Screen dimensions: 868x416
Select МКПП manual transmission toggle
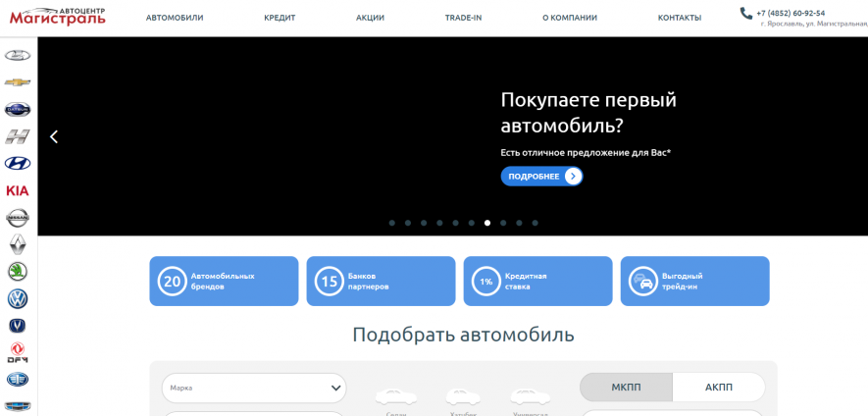626,387
